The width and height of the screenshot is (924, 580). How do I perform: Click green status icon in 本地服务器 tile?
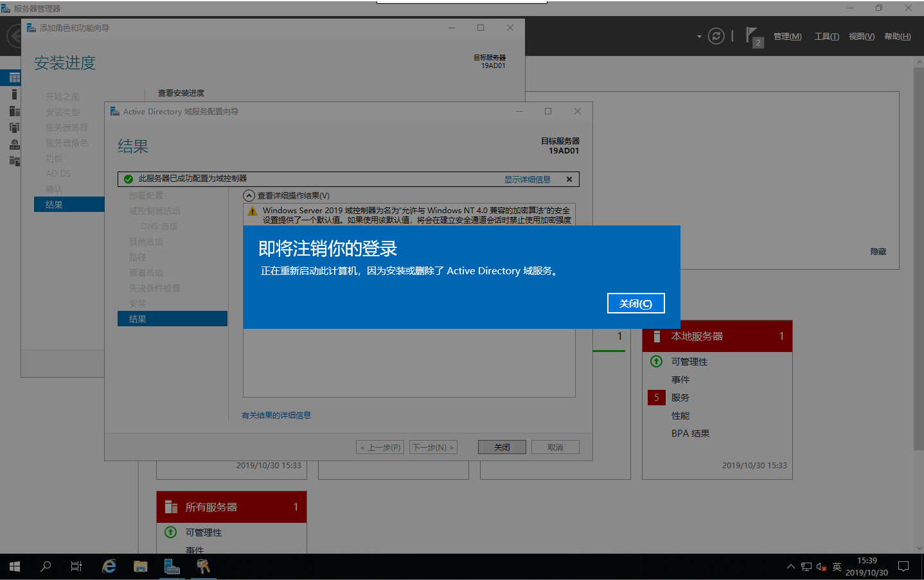click(x=656, y=361)
